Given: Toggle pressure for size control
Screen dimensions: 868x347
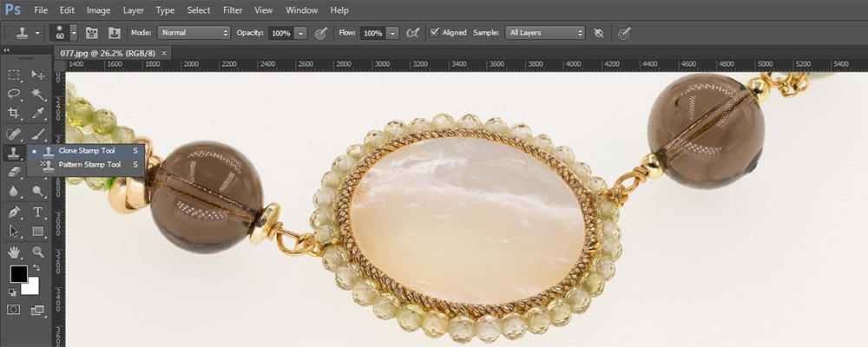Looking at the screenshot, I should (624, 33).
